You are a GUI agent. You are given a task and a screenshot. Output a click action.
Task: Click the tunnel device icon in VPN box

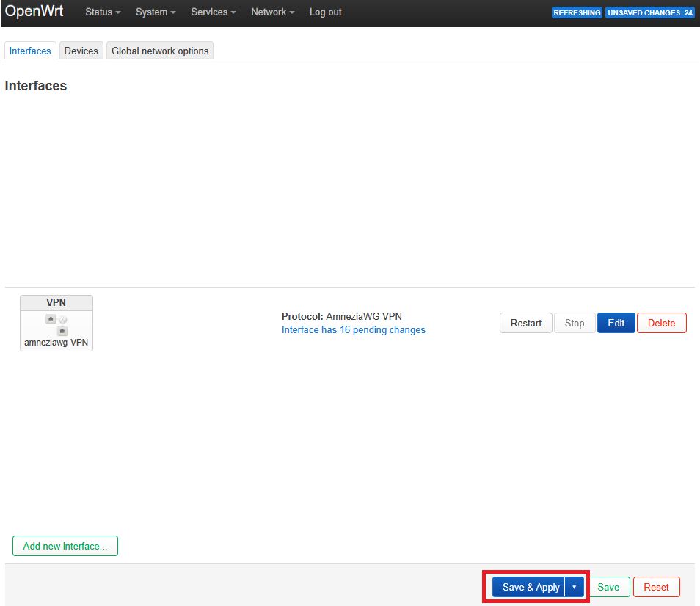click(62, 331)
